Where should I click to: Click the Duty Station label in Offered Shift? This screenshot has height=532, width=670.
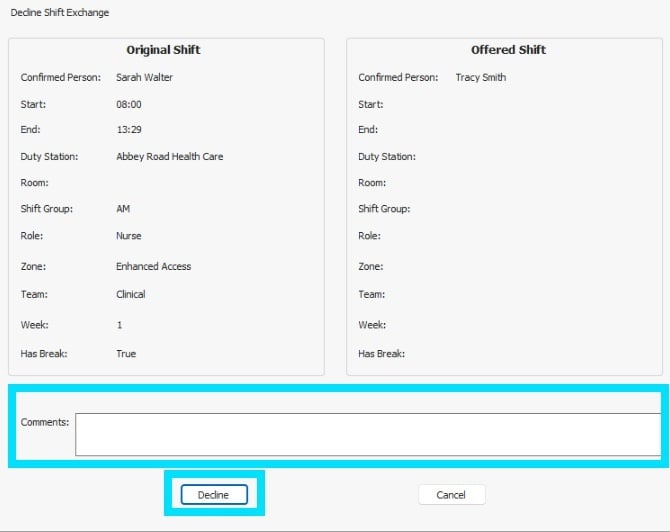387,157
